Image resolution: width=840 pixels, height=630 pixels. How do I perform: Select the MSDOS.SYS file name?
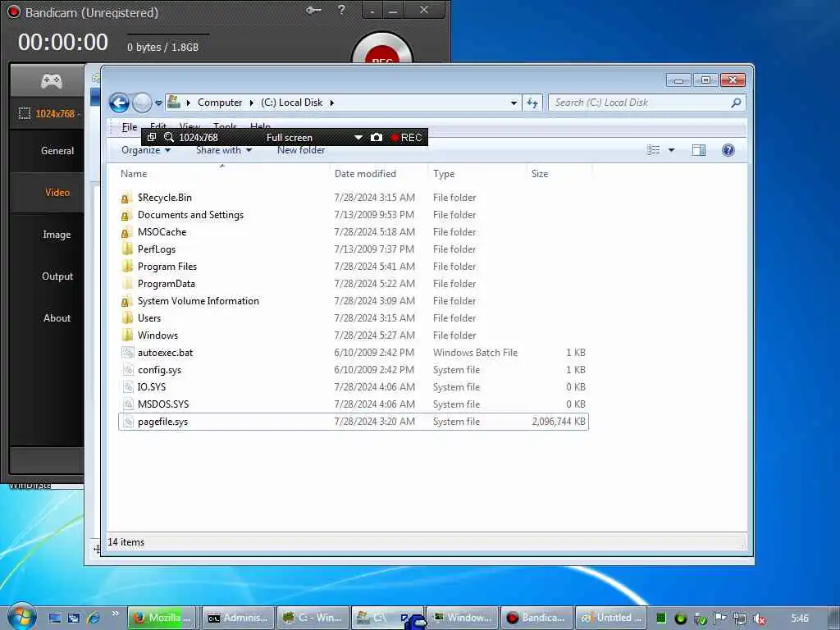click(163, 404)
